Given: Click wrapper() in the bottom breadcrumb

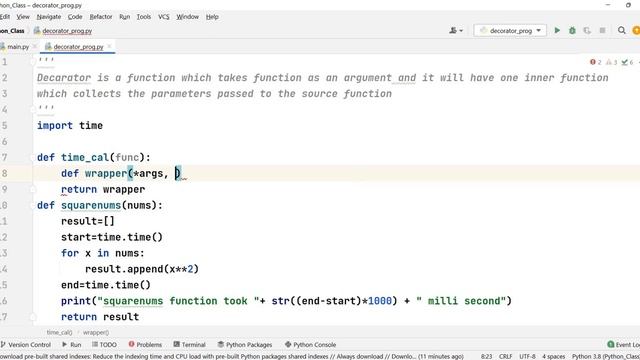Looking at the screenshot, I should coord(96,332).
